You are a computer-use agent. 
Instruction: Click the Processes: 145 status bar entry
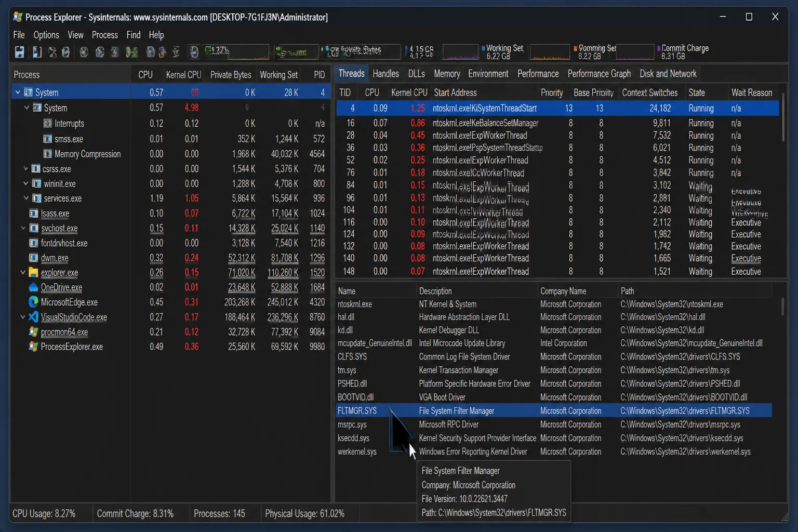click(x=219, y=514)
